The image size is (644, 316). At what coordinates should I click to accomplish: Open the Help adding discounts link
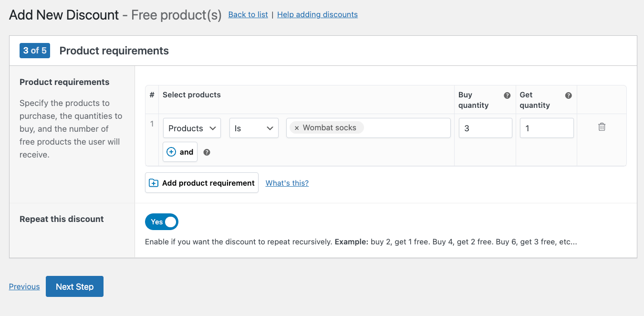317,14
